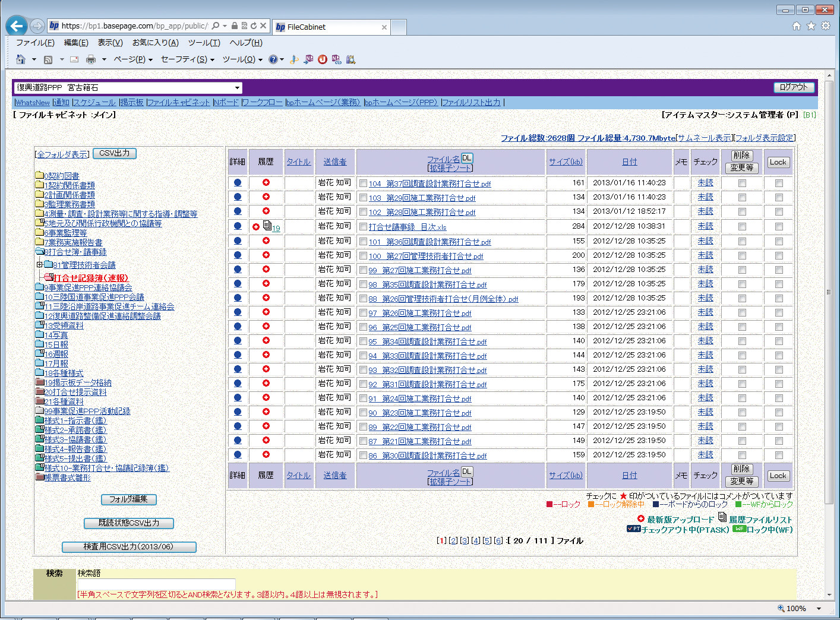Click the browser address bar URL

click(134, 26)
